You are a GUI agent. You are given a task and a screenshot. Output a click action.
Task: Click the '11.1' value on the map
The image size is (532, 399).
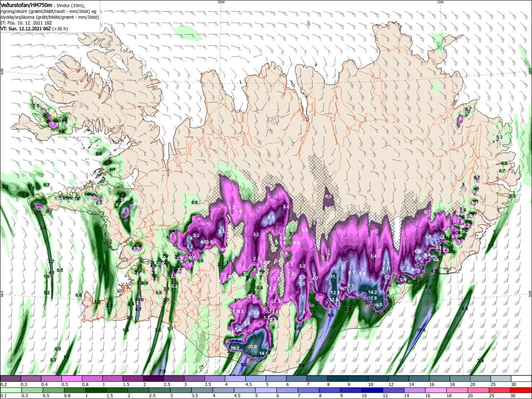point(335,276)
